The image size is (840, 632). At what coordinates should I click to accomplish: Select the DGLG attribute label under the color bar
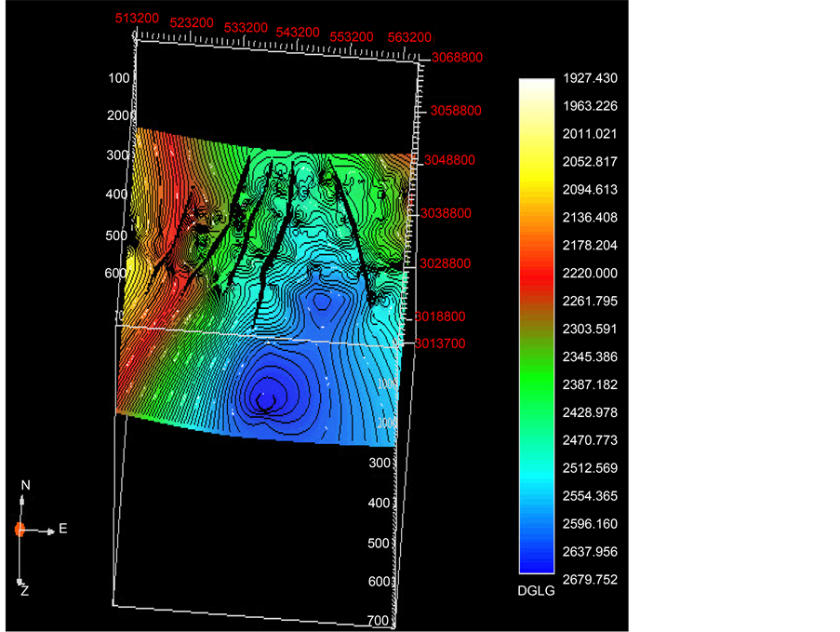535,591
